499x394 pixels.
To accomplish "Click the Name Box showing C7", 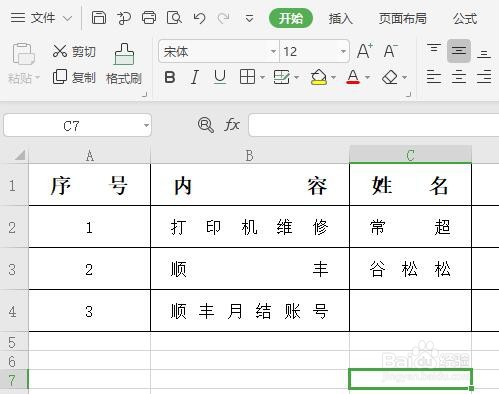I will [x=72, y=125].
